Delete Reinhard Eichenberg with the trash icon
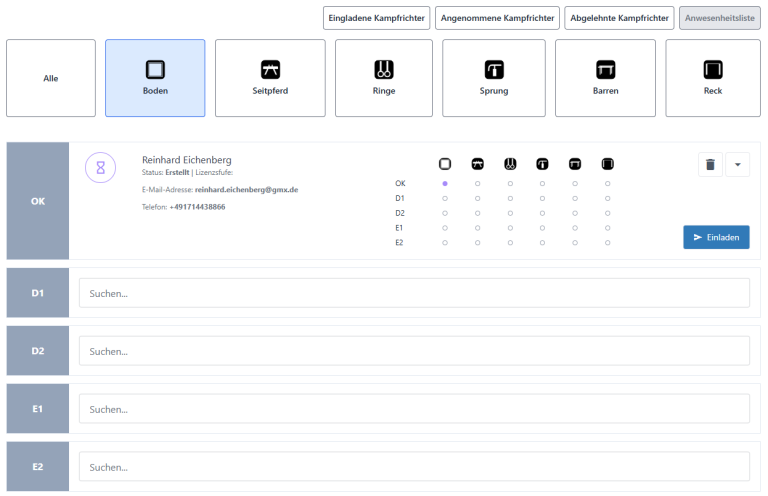This screenshot has height=496, width=768. tap(710, 165)
